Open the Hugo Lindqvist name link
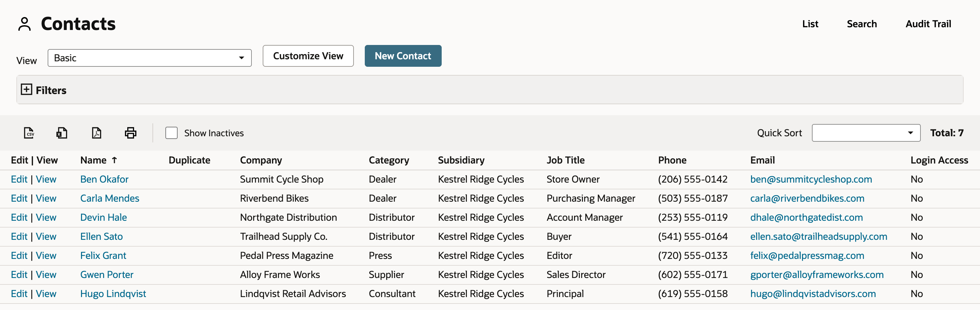This screenshot has height=310, width=980. [x=113, y=294]
